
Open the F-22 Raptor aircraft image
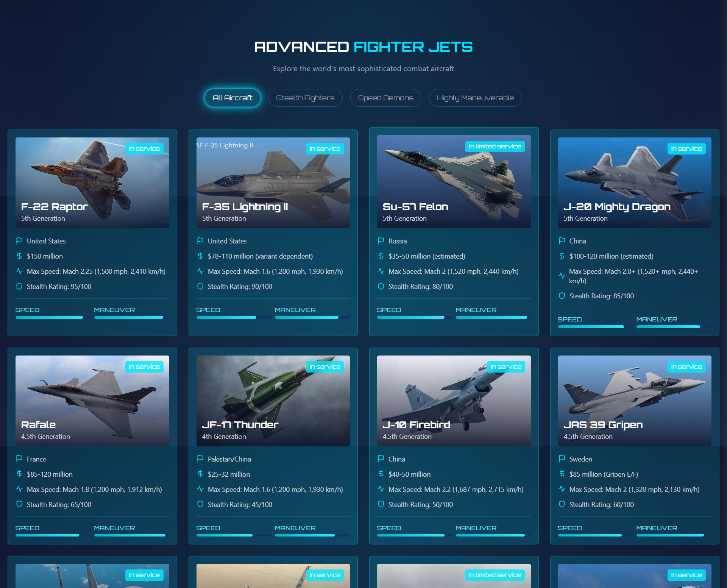pyautogui.click(x=92, y=183)
